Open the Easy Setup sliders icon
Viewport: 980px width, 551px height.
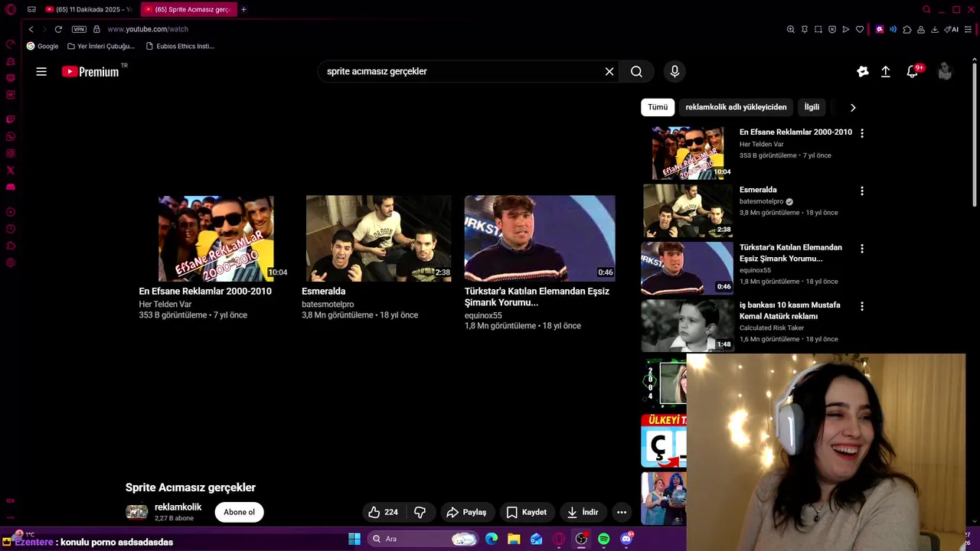(x=969, y=29)
